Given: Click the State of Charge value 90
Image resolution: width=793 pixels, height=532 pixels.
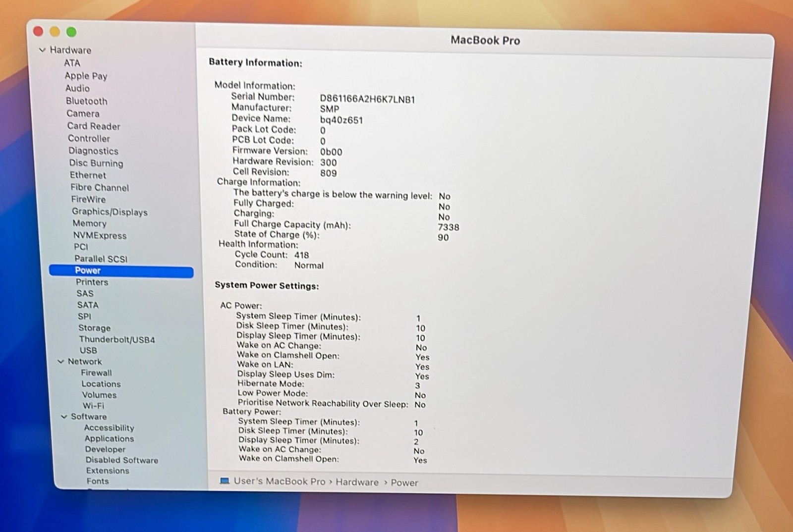Looking at the screenshot, I should (443, 238).
